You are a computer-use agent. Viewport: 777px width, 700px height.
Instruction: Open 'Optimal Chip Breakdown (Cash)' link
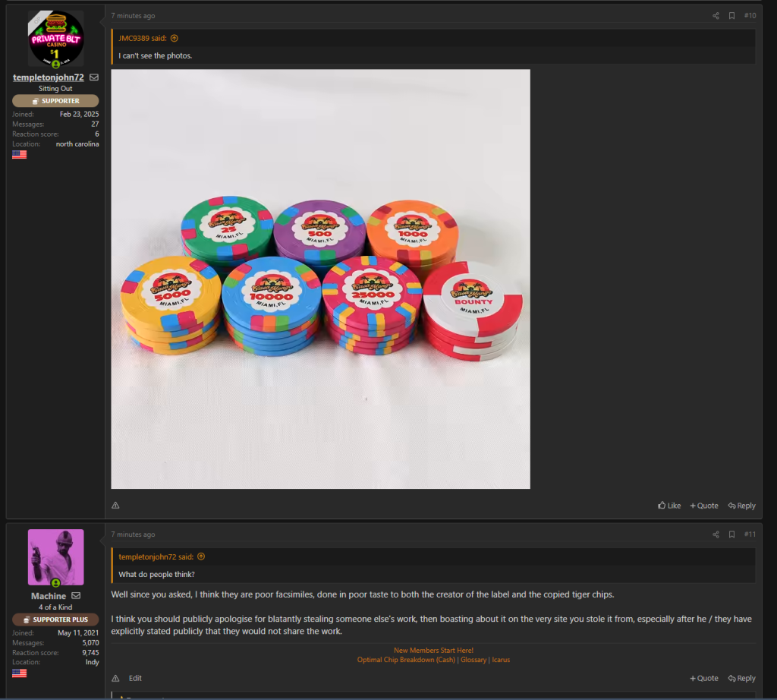[x=406, y=660]
